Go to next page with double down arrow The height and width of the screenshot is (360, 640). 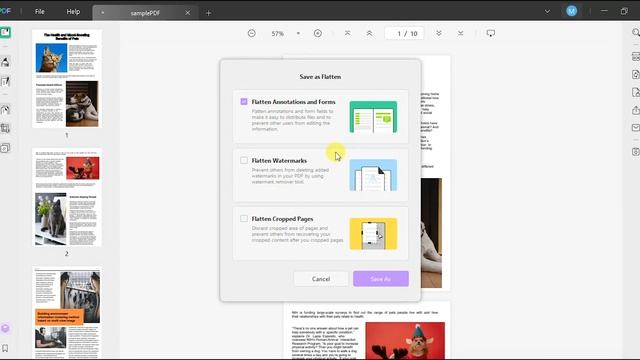439,33
